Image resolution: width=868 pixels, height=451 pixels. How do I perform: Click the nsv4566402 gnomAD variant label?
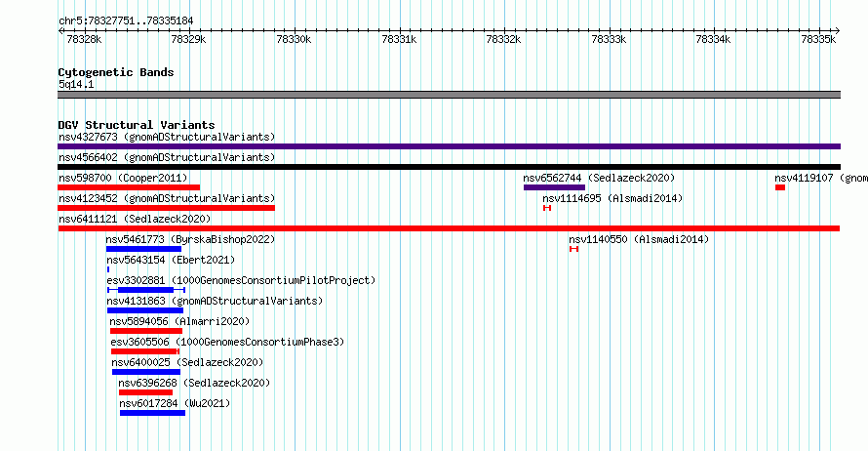(x=167, y=157)
